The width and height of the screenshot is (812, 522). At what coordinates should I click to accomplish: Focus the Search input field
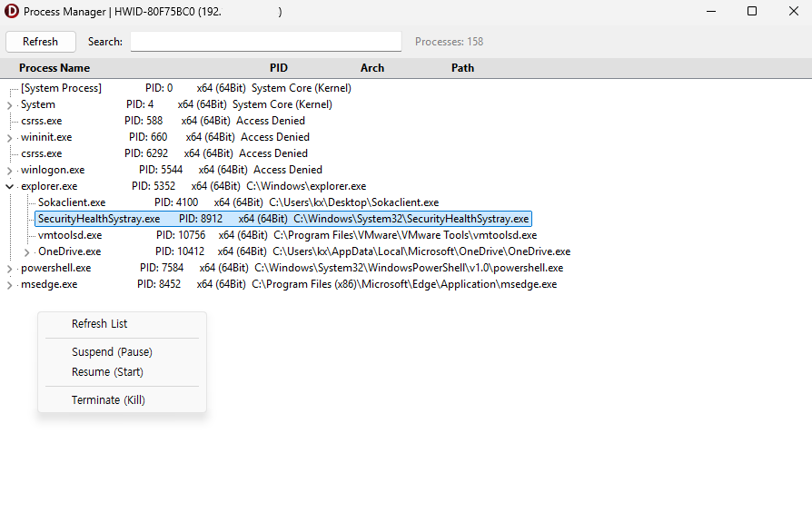pyautogui.click(x=265, y=42)
